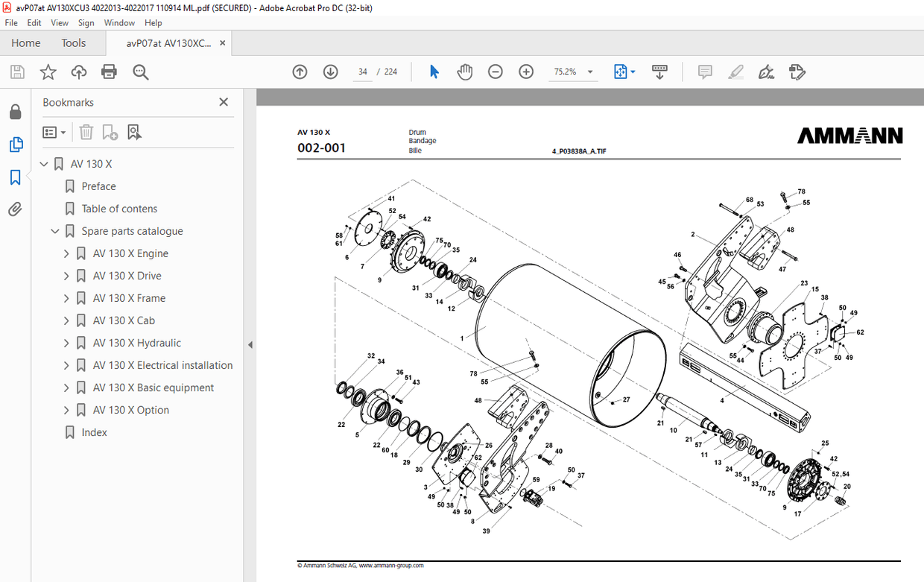Viewport: 924px width, 582px height.
Task: Select the Spare parts catalogue bookmark
Action: 132,231
